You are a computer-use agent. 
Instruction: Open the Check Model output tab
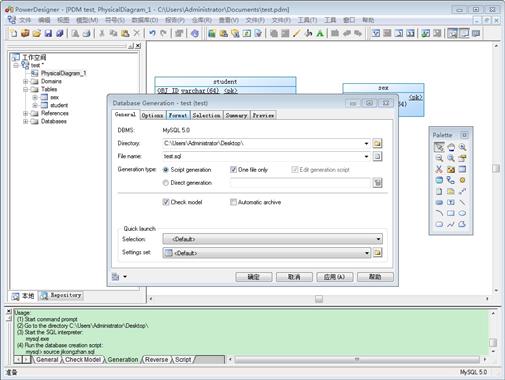pyautogui.click(x=83, y=360)
